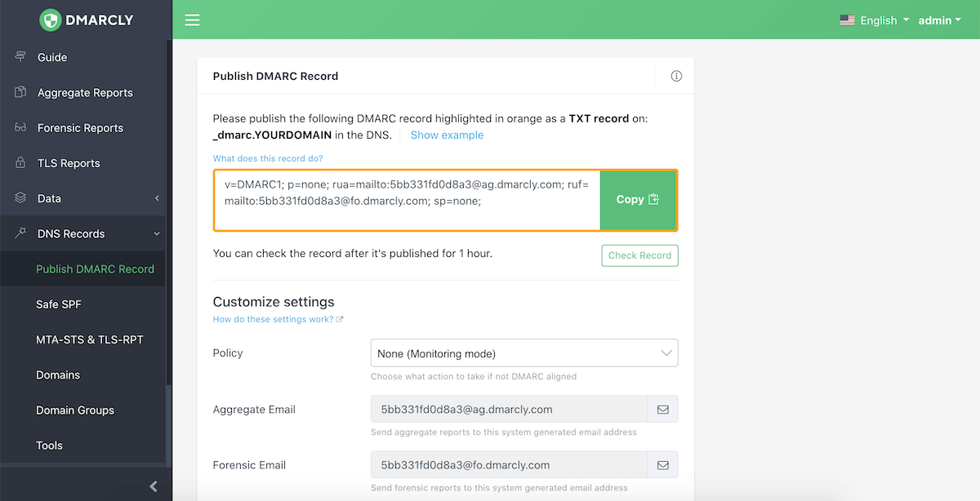
Task: Open the Policy dropdown
Action: 524,353
